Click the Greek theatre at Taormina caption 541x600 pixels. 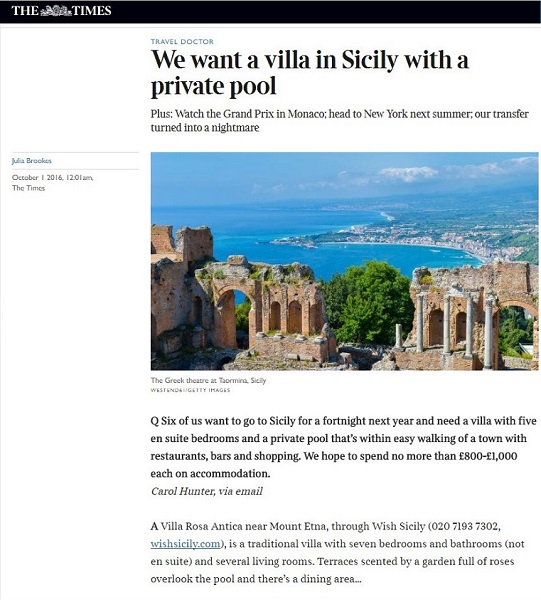[208, 380]
